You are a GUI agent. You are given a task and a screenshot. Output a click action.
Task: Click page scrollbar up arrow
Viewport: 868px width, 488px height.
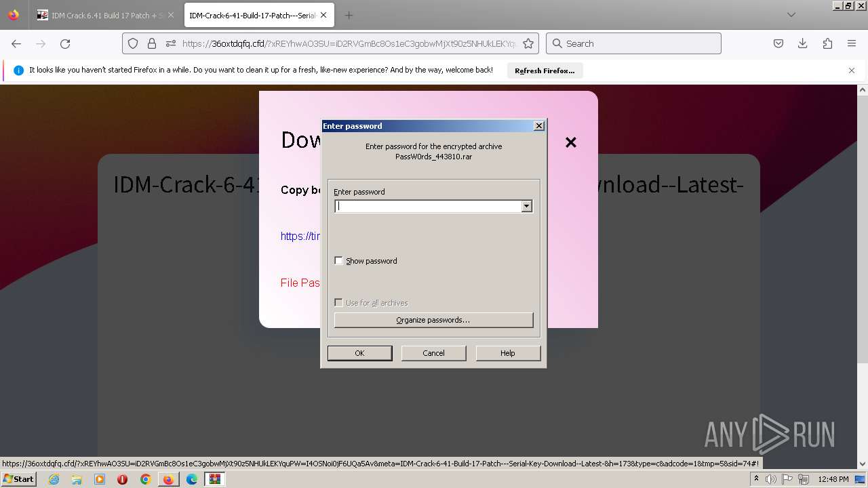(863, 89)
